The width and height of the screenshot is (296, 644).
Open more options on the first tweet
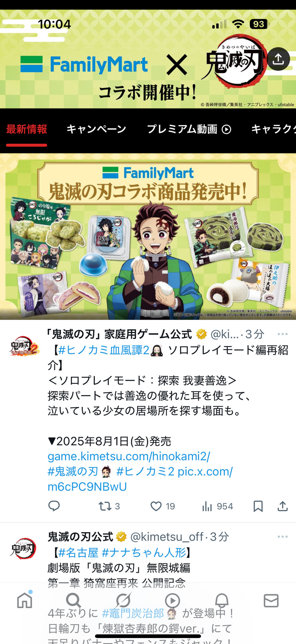(283, 334)
